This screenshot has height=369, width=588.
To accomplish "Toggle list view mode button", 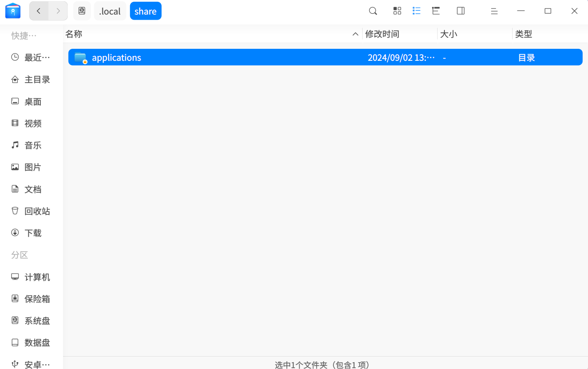I will [x=416, y=11].
